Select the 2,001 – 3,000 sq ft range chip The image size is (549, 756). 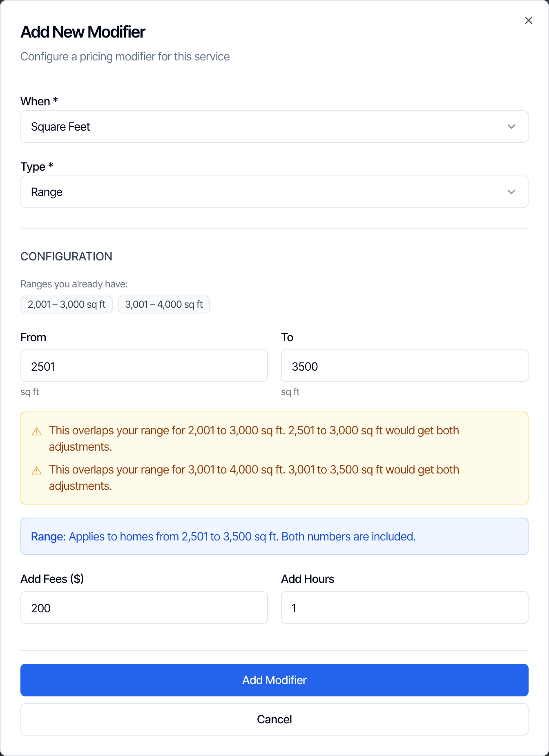[x=67, y=305]
